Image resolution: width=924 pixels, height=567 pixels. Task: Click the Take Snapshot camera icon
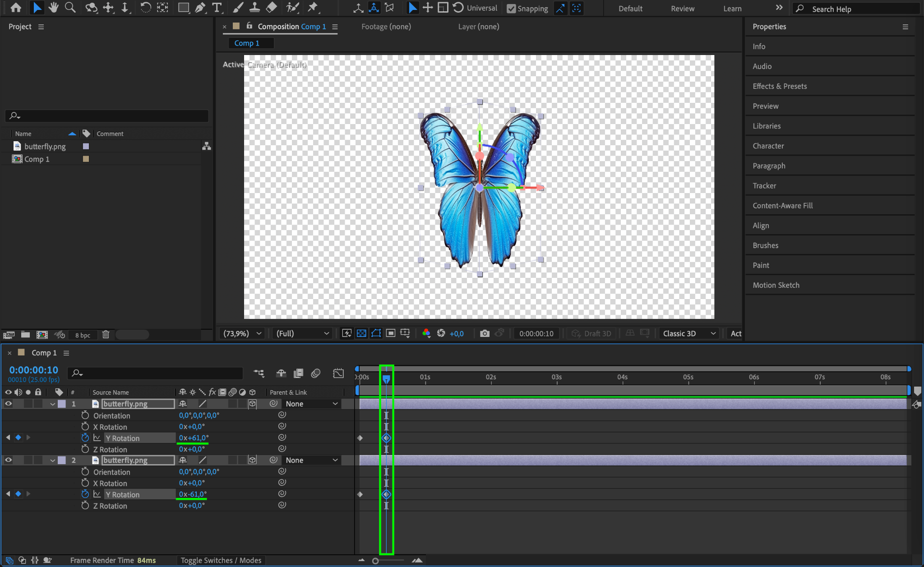(485, 333)
